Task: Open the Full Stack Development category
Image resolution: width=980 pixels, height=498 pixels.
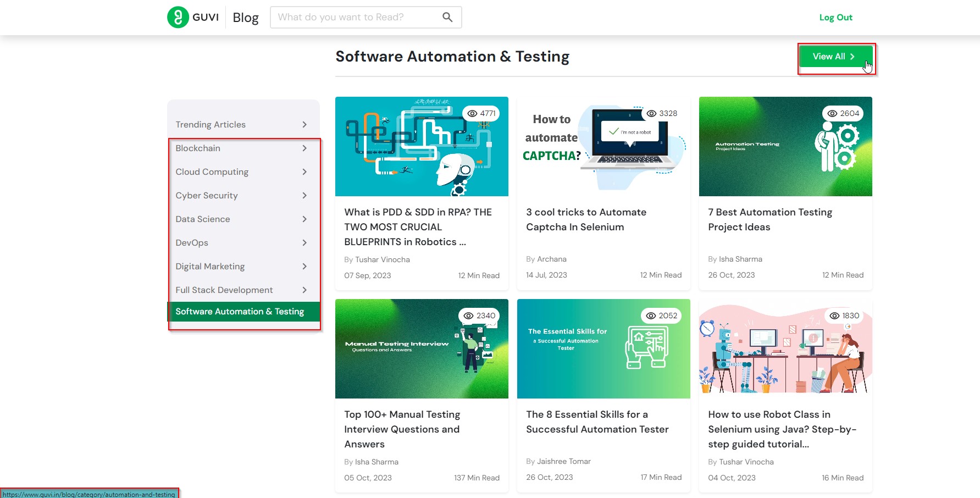Action: tap(224, 290)
